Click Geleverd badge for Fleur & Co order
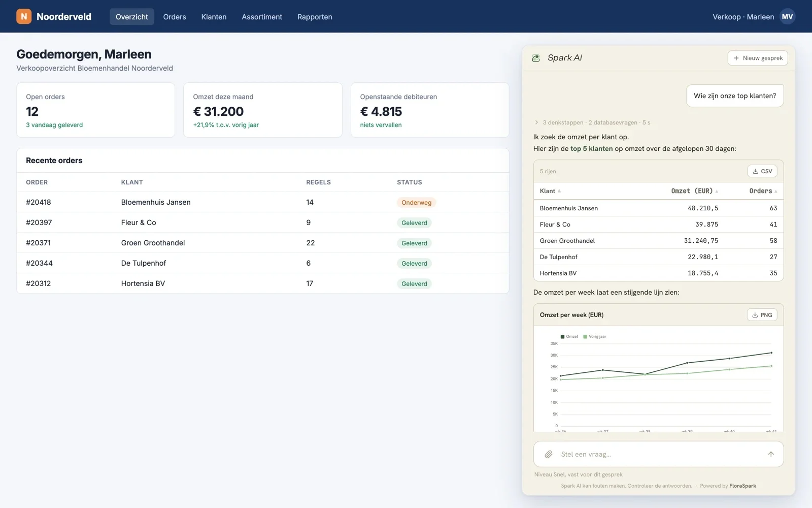 (x=414, y=223)
